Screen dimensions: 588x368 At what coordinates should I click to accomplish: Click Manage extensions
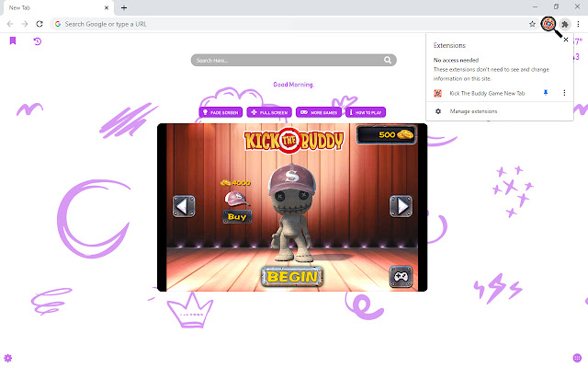pyautogui.click(x=473, y=111)
